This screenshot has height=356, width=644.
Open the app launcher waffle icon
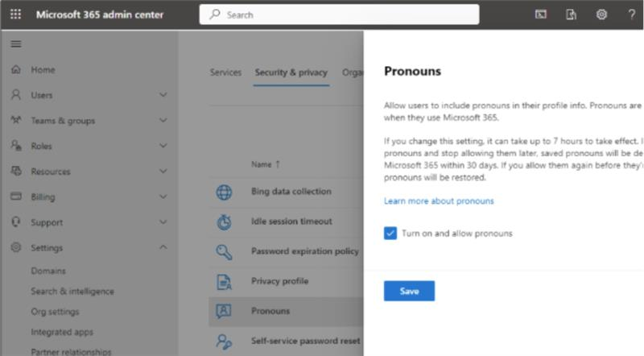(15, 14)
